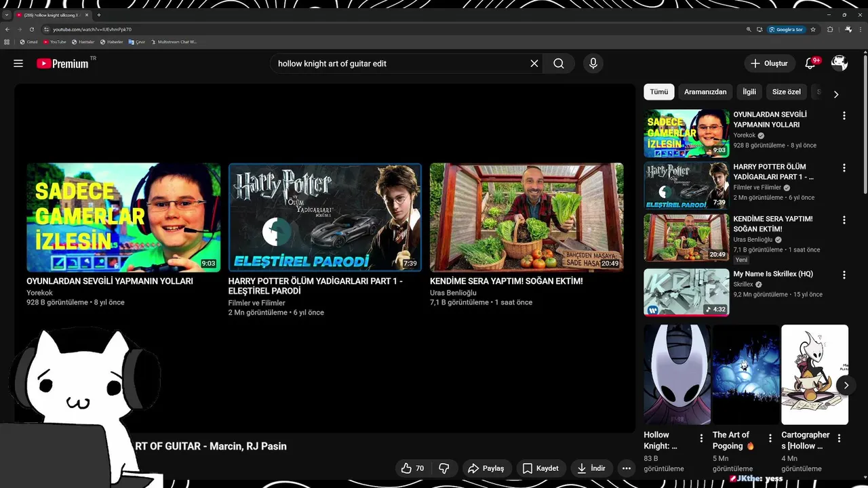Image resolution: width=868 pixels, height=488 pixels.
Task: Open more actions three-dot button
Action: point(627,468)
